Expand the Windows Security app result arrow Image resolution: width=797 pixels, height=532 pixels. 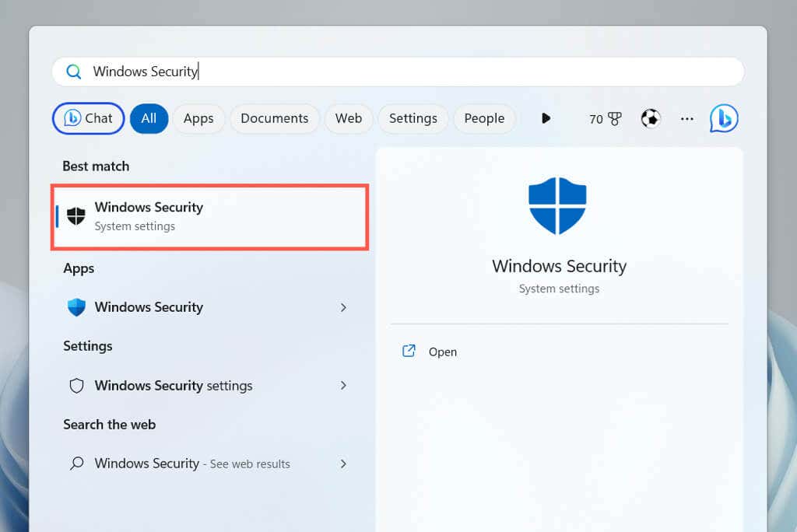pos(343,307)
